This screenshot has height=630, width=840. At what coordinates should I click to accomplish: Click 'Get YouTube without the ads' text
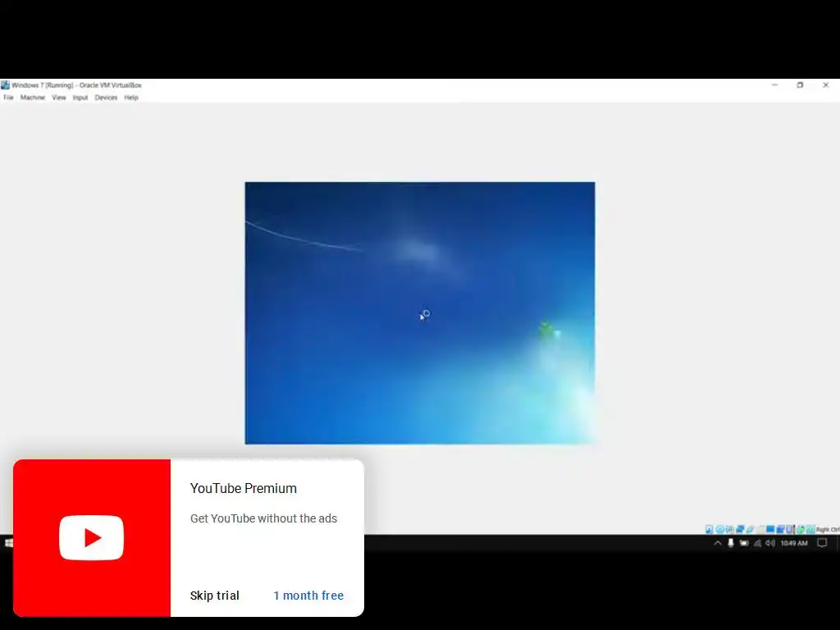pos(263,518)
